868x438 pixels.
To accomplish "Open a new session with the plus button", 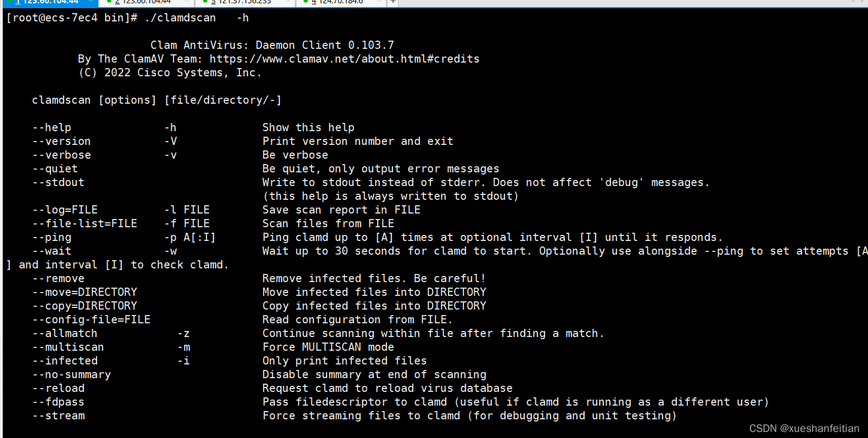I will 394,3.
